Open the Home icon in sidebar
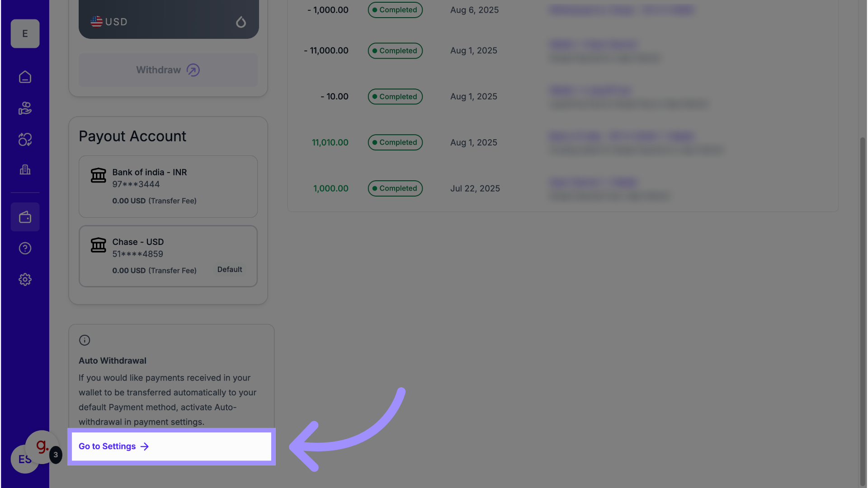Viewport: 868px width, 488px height. (x=25, y=77)
